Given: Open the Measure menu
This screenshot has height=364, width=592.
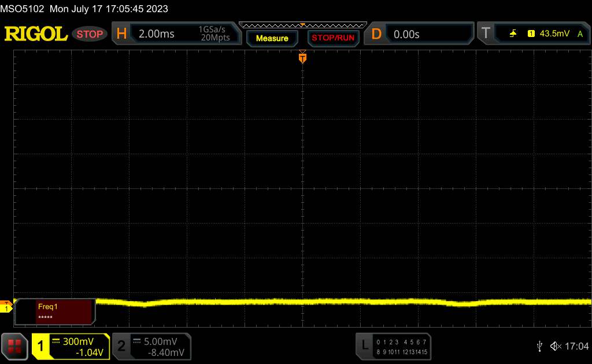Looking at the screenshot, I should tap(272, 39).
